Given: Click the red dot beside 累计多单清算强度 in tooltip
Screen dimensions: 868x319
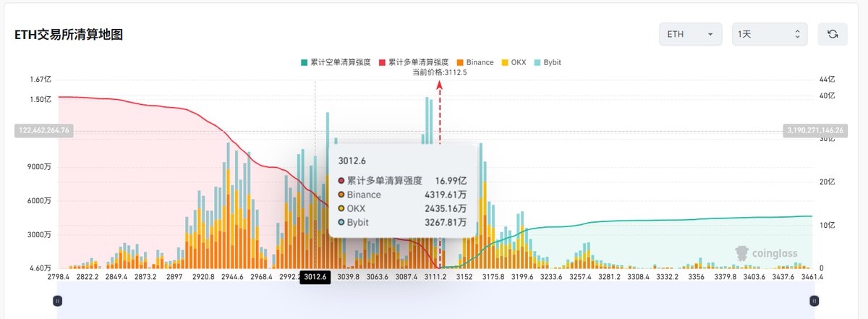Looking at the screenshot, I should pos(342,181).
